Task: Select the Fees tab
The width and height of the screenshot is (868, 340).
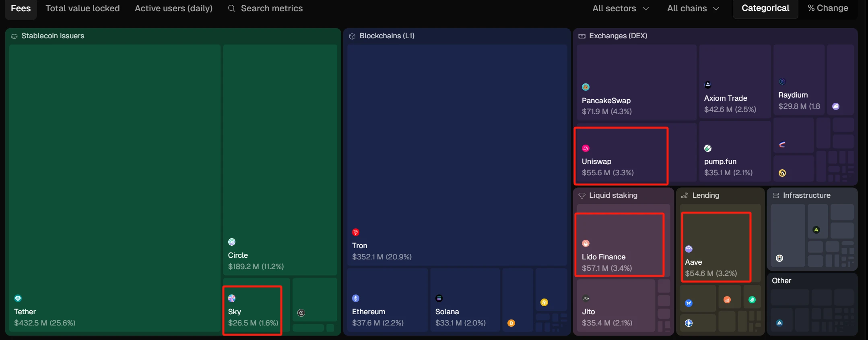Action: click(21, 8)
